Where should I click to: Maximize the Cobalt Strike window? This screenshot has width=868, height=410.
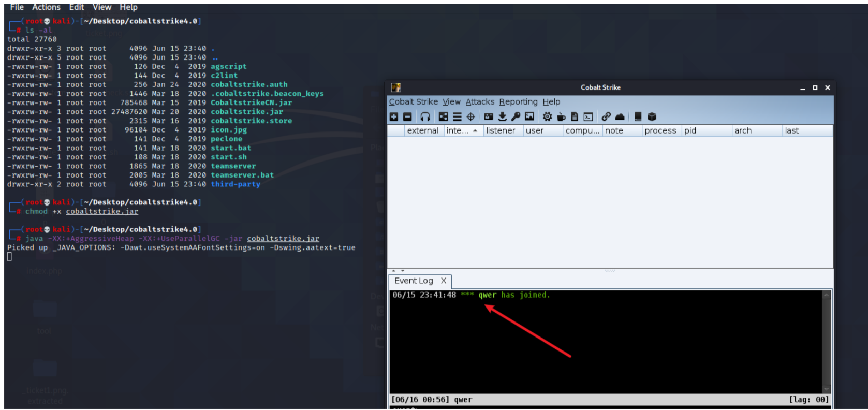pyautogui.click(x=815, y=87)
